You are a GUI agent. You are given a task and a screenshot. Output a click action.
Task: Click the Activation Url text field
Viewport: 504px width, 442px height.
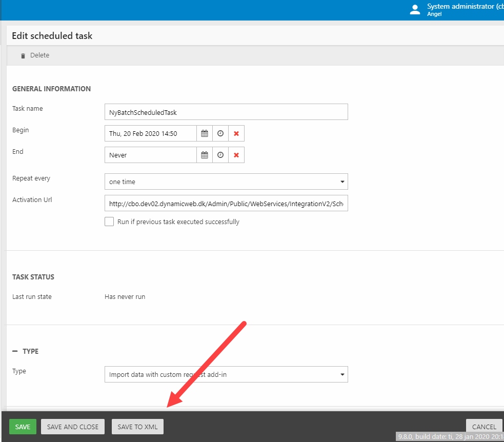coord(226,204)
